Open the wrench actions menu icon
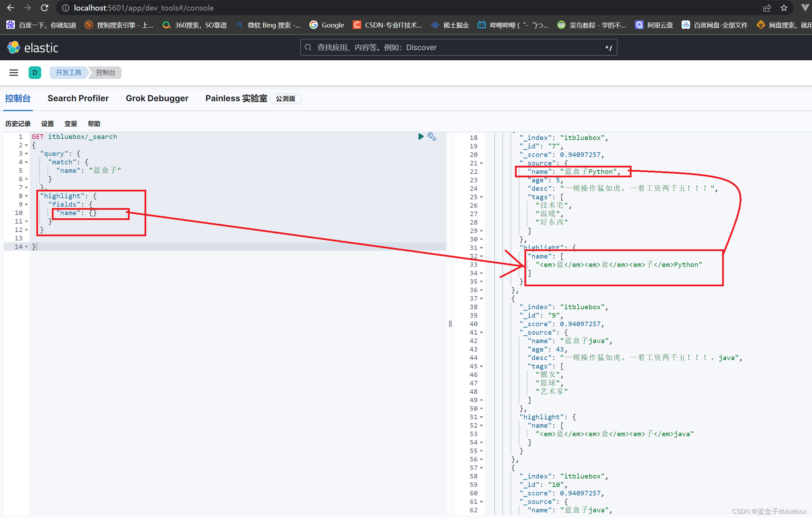Image resolution: width=812 pixels, height=518 pixels. 432,136
